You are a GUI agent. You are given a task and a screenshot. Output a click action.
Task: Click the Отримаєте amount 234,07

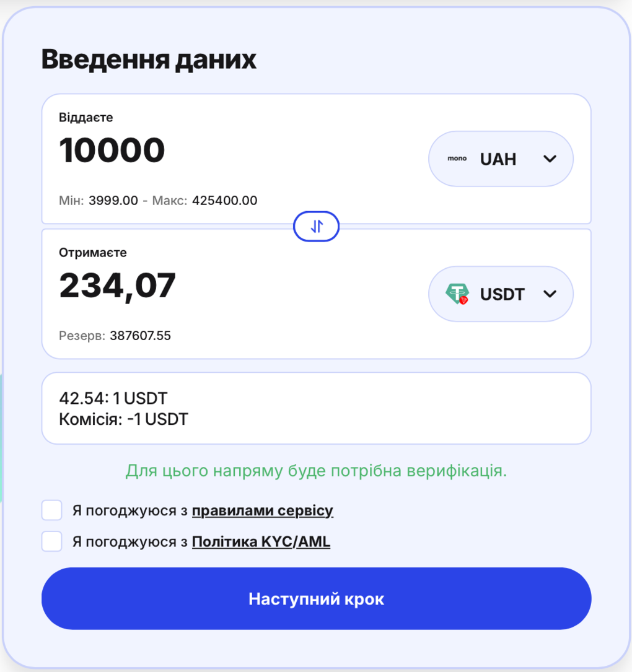point(118,286)
